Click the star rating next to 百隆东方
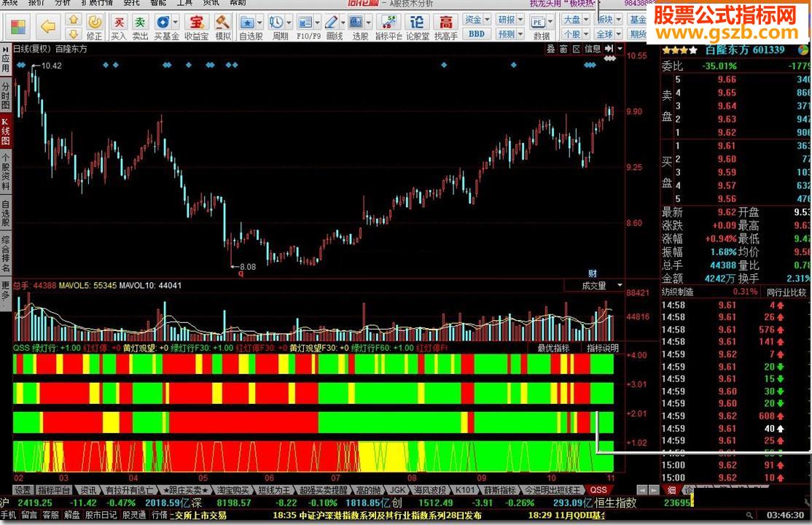The width and height of the screenshot is (812, 525). (x=679, y=50)
